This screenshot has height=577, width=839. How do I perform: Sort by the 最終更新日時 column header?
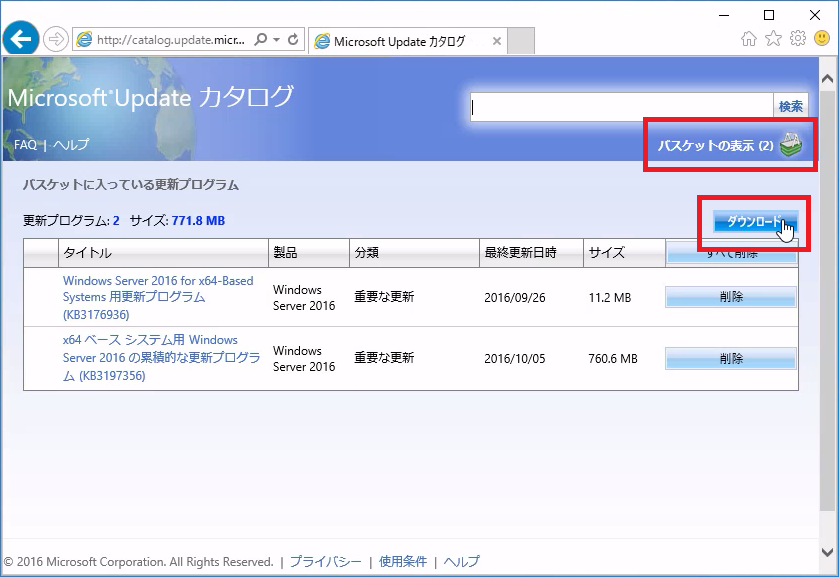point(531,253)
